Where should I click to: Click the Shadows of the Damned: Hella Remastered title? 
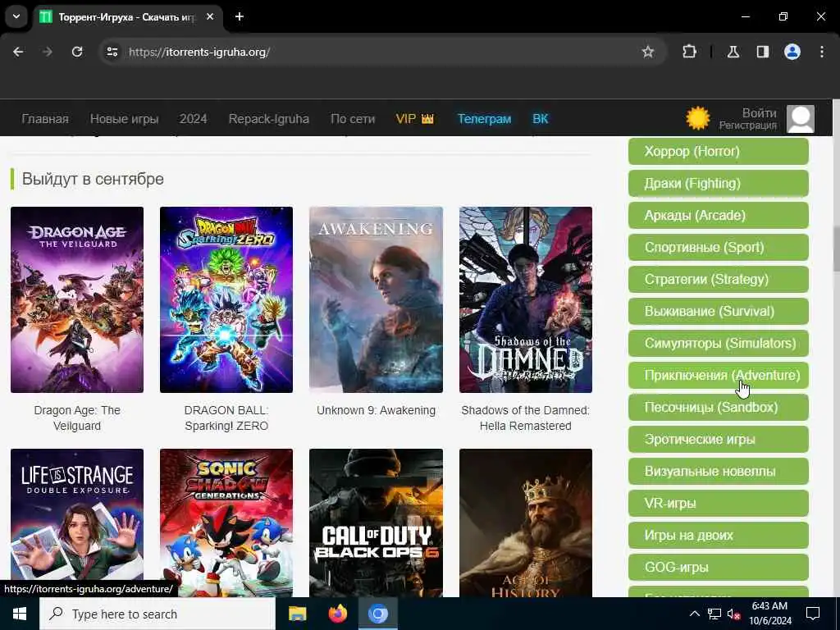click(526, 418)
